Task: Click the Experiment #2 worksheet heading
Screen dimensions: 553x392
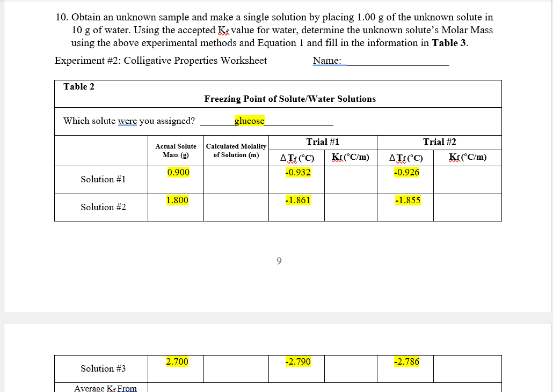Action: coord(161,61)
